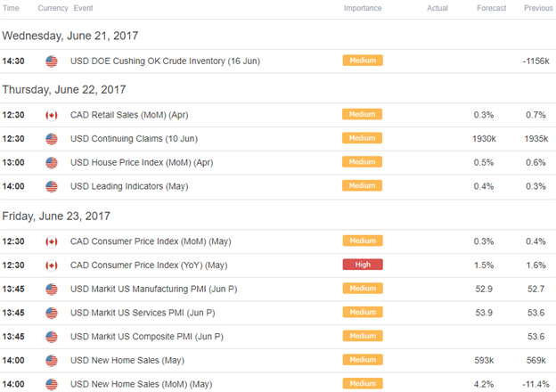Open the CAD Consumer Price Index (YoY) event
556x392 pixels.
pyautogui.click(x=149, y=265)
